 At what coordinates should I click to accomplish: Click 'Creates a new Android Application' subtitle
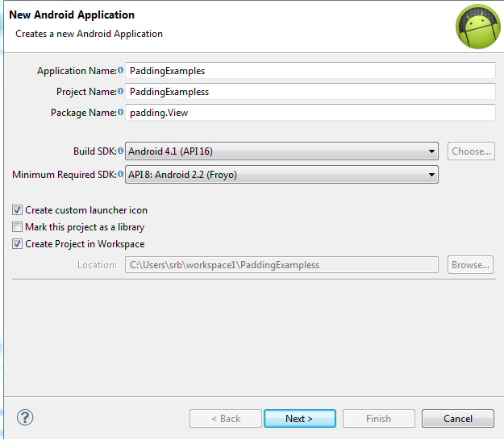click(89, 34)
